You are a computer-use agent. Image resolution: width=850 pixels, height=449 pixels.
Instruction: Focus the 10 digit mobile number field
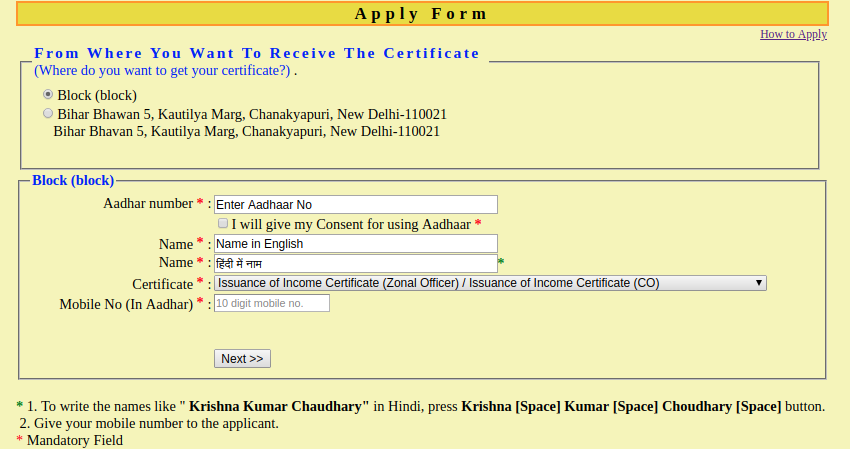271,302
